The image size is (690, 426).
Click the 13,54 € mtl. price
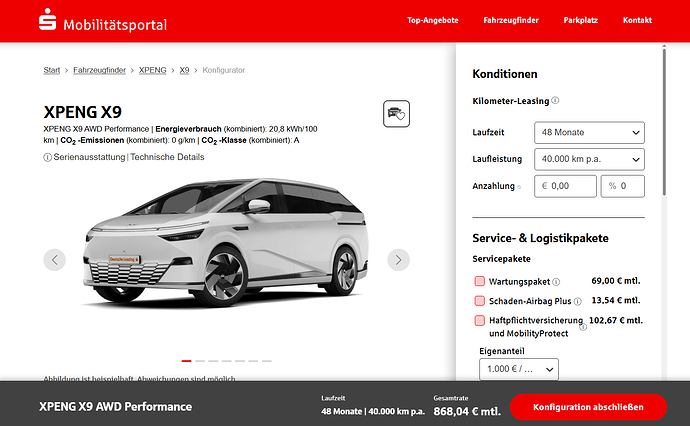click(616, 301)
